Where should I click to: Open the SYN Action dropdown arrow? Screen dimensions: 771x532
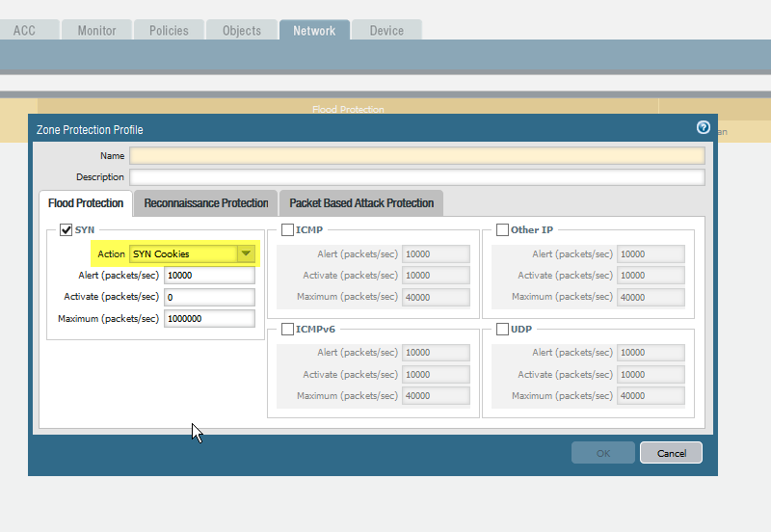click(x=246, y=253)
